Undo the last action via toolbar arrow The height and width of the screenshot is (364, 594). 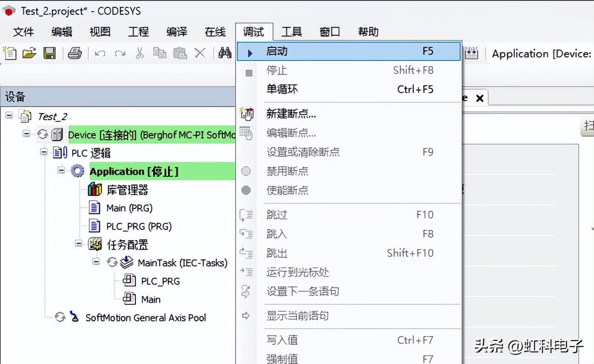tap(100, 54)
